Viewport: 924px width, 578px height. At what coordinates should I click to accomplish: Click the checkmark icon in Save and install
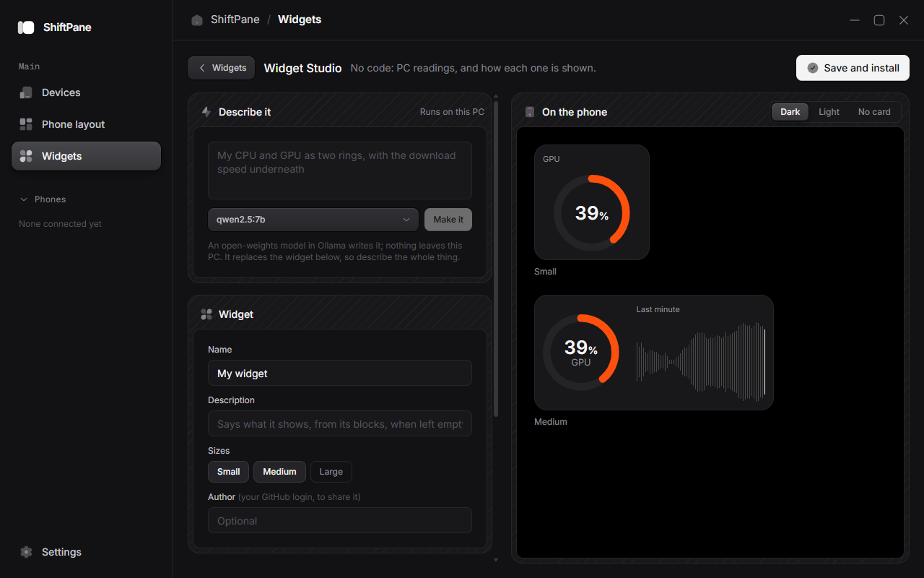coord(813,68)
